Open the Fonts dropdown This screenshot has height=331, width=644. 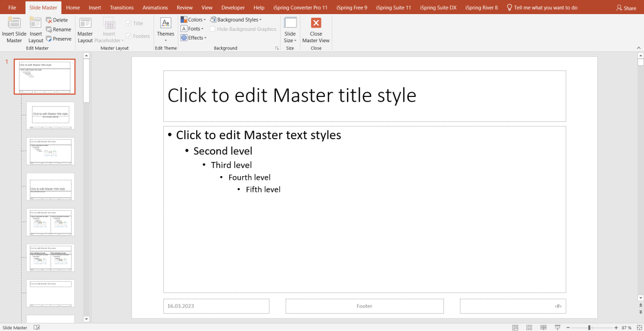(x=192, y=28)
